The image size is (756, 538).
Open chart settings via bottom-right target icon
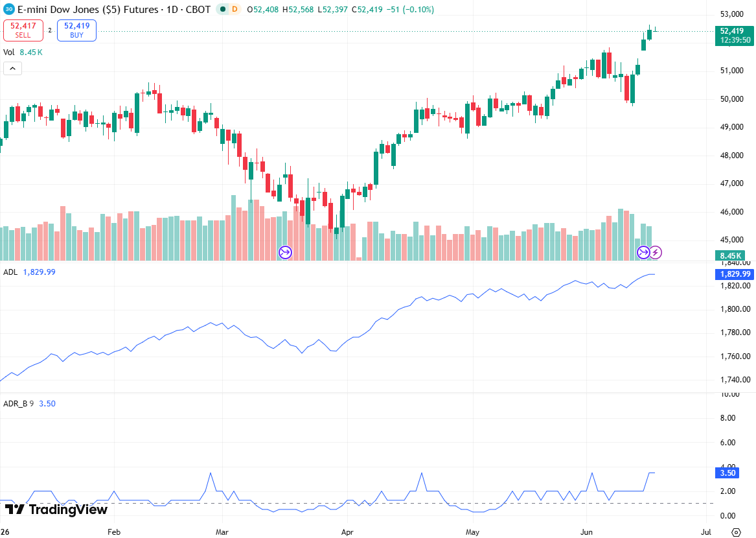tap(736, 532)
